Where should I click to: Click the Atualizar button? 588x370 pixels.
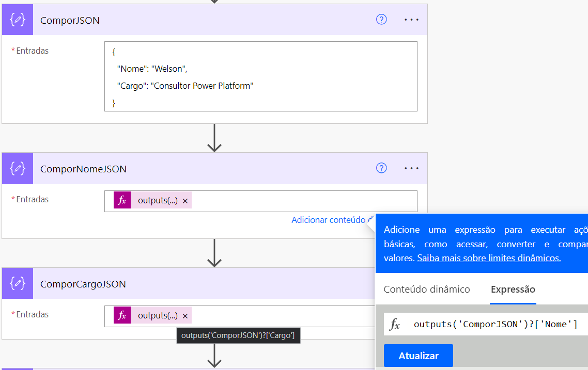pos(418,355)
